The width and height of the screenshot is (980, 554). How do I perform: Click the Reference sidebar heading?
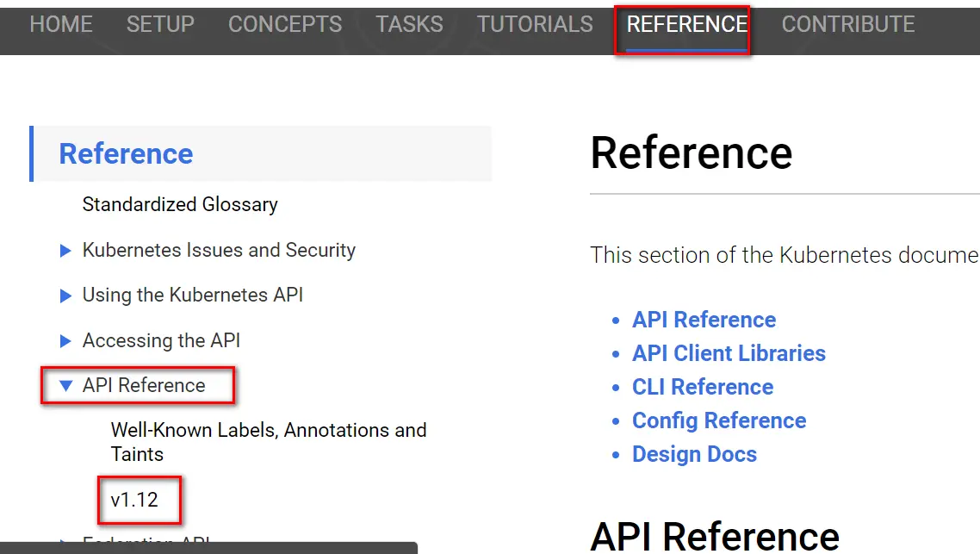point(126,154)
